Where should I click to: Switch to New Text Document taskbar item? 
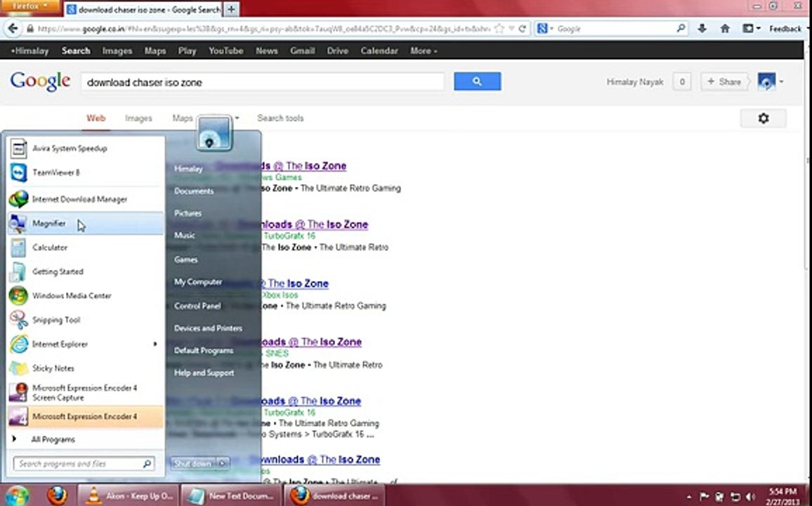pyautogui.click(x=232, y=495)
